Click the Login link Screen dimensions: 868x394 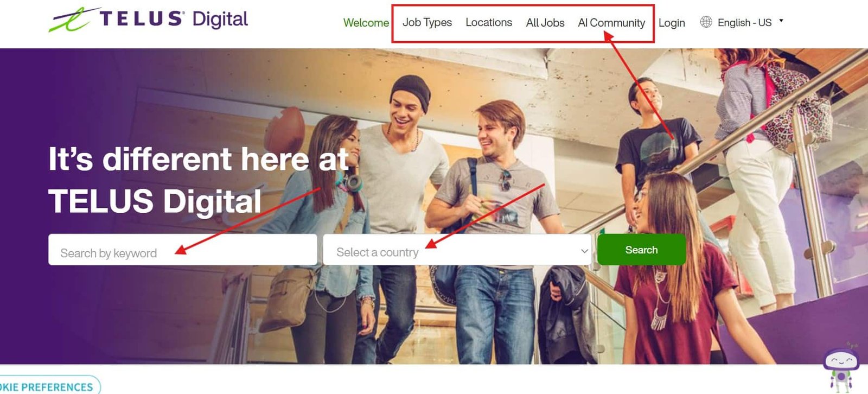point(672,23)
